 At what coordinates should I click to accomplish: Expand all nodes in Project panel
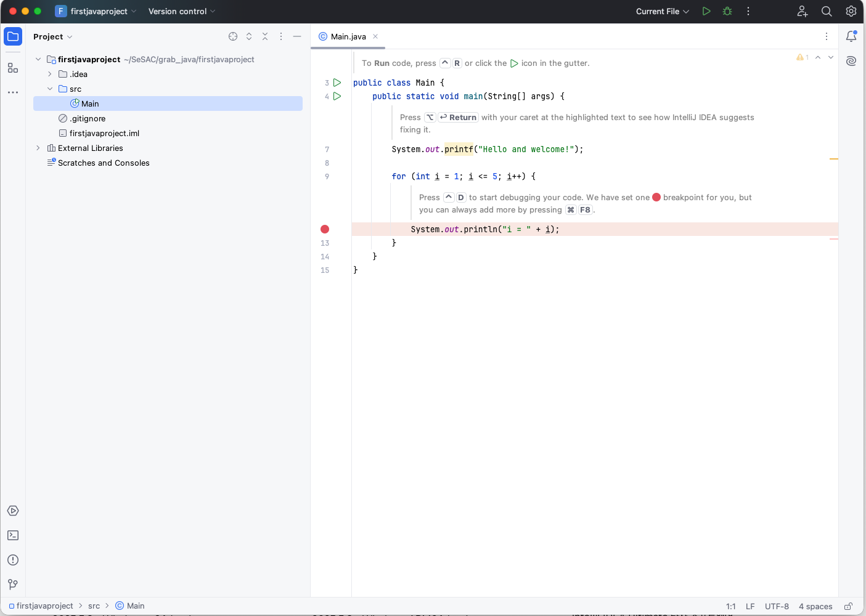point(249,36)
